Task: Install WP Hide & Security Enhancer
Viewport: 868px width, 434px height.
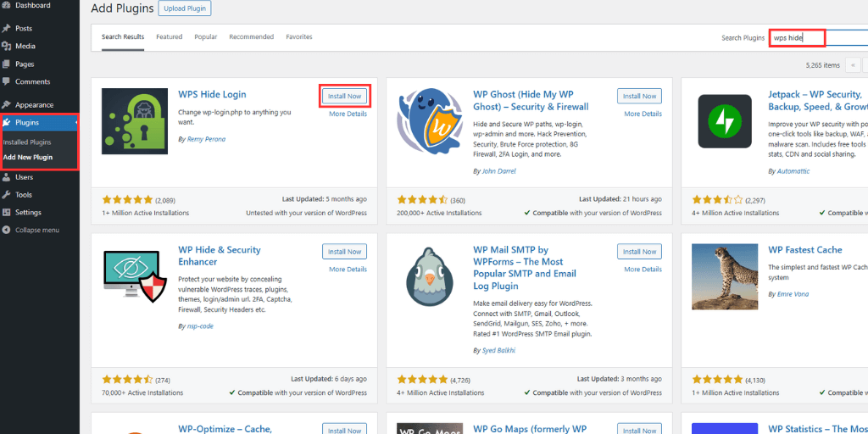Action: [344, 252]
